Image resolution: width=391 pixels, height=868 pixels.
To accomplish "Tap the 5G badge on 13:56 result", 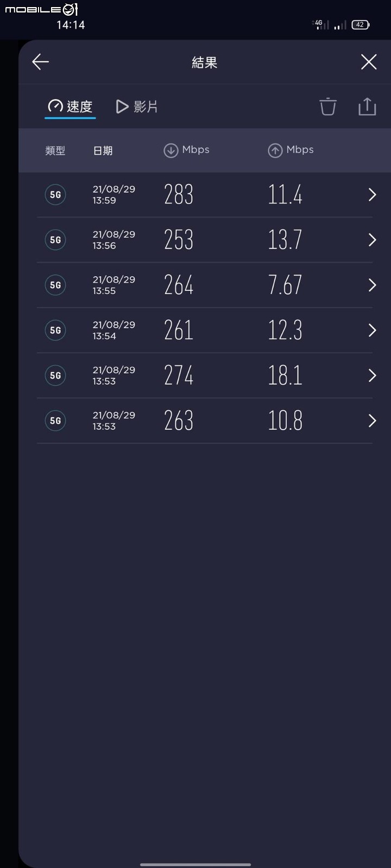I will point(55,240).
